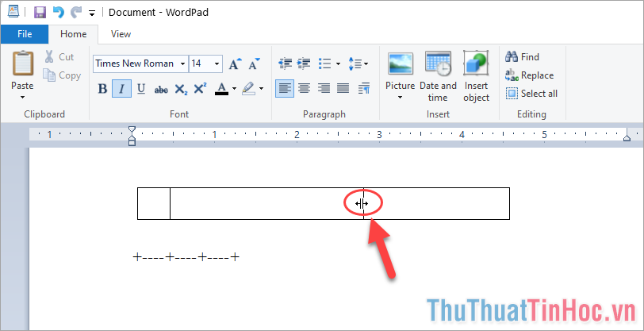The height and width of the screenshot is (331, 644).
Task: Switch to the View tab
Action: (121, 34)
